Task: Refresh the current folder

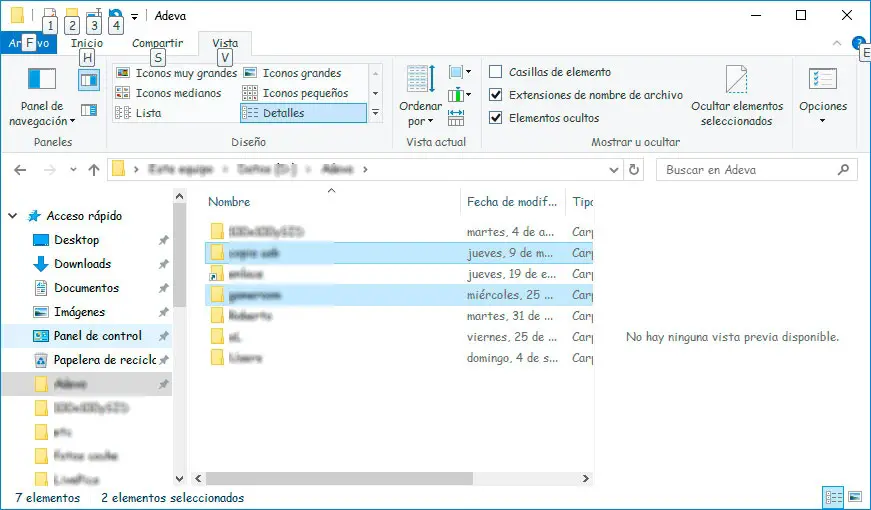Action: [x=634, y=169]
